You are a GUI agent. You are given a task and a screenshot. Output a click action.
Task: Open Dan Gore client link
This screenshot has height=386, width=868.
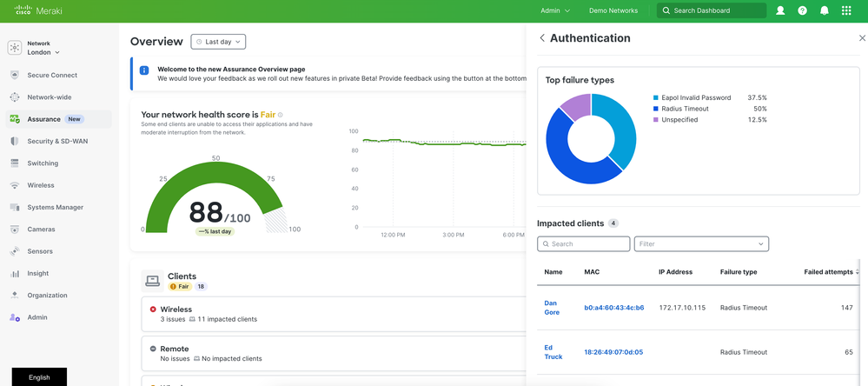551,308
